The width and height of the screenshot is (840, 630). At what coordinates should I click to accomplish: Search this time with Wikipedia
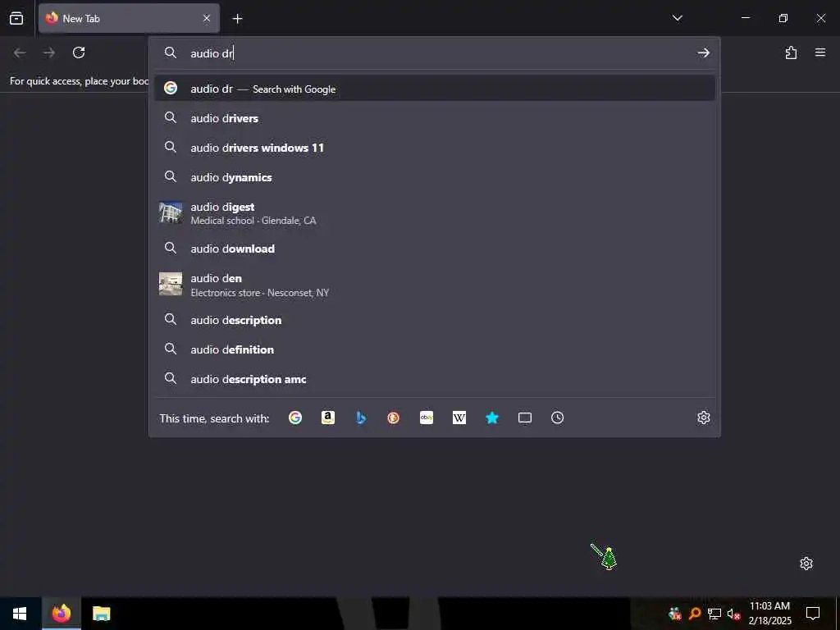click(459, 418)
